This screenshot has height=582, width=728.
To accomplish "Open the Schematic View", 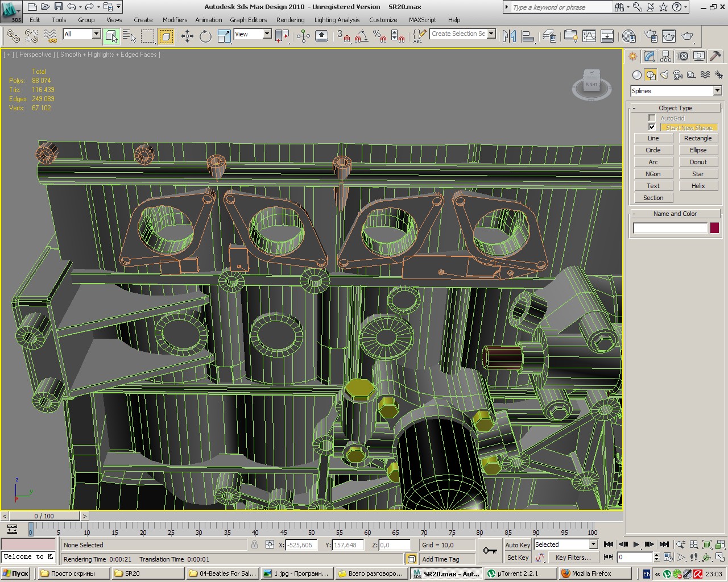I will [607, 36].
